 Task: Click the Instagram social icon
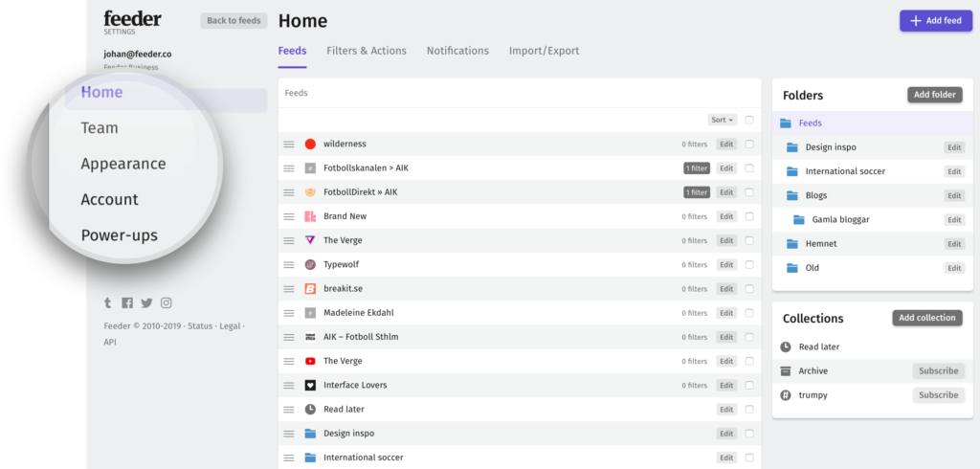click(x=167, y=302)
